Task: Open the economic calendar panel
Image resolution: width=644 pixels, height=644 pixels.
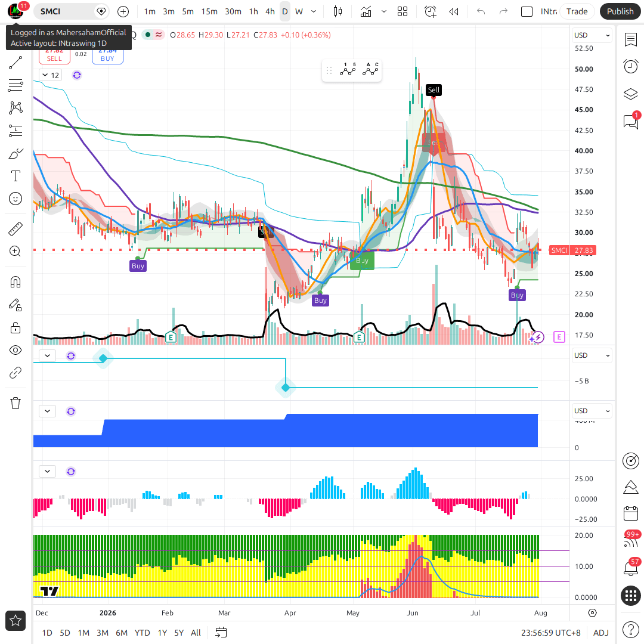Action: [x=630, y=513]
